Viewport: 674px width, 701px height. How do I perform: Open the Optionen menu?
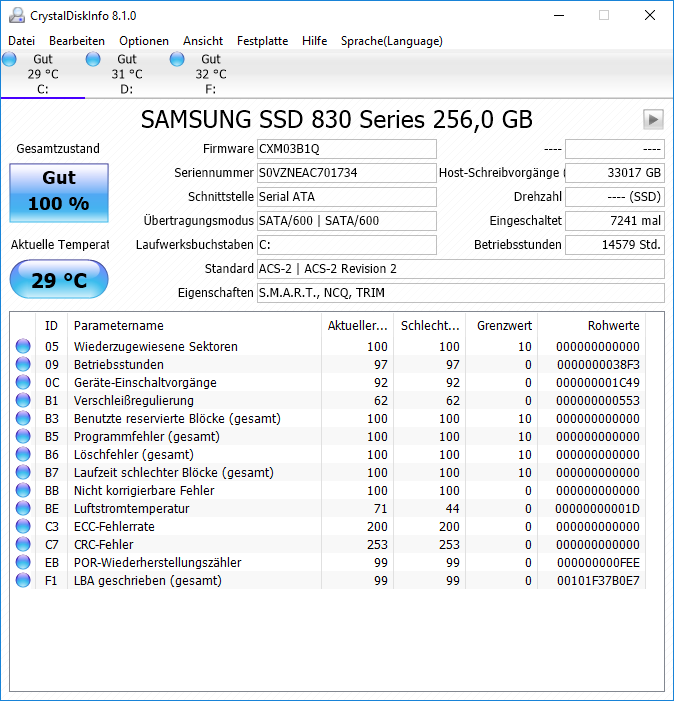pyautogui.click(x=144, y=41)
